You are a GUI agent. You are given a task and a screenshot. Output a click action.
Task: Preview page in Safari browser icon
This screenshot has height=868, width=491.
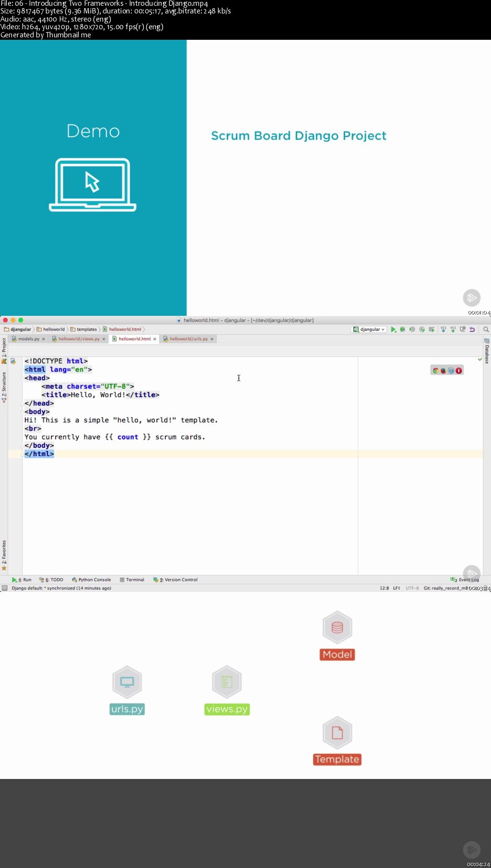451,370
